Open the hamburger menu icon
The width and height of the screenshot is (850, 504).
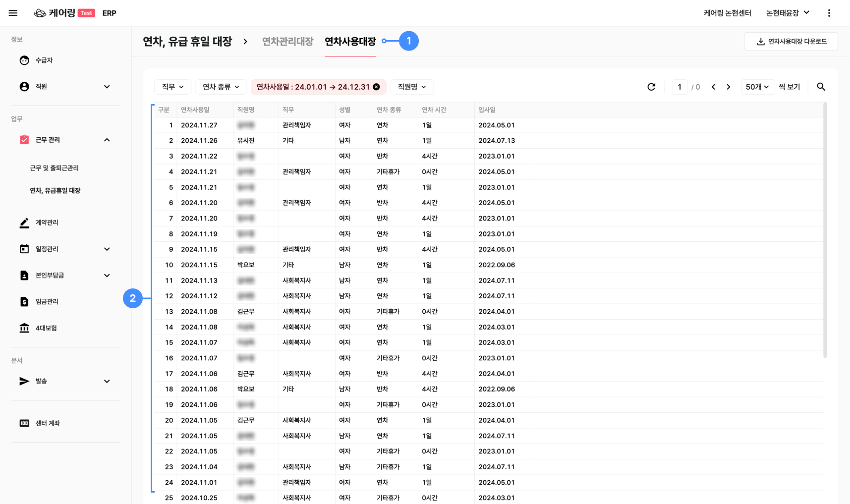[x=13, y=13]
